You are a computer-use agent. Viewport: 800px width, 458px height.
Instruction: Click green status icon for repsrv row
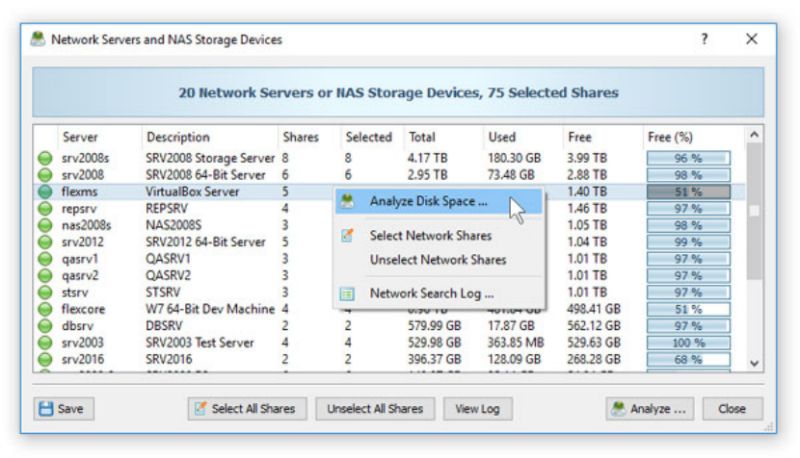tap(45, 209)
